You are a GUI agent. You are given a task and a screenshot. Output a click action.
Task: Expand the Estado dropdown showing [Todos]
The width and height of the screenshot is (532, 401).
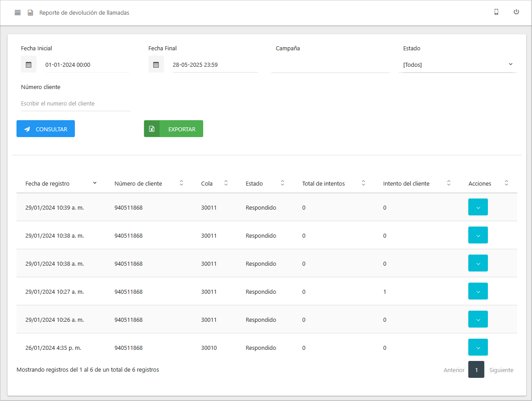[x=458, y=65]
